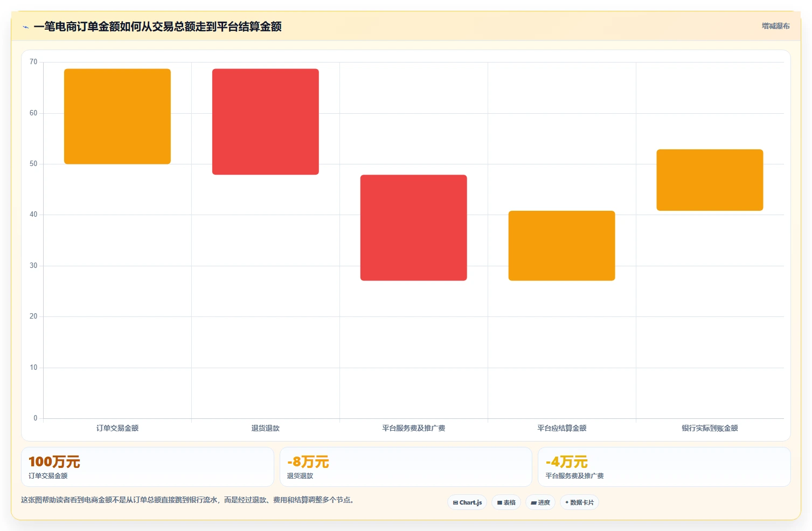The image size is (812, 531).
Task: Open the -4万元 平台服务费及推广费 stat card
Action: click(x=664, y=467)
